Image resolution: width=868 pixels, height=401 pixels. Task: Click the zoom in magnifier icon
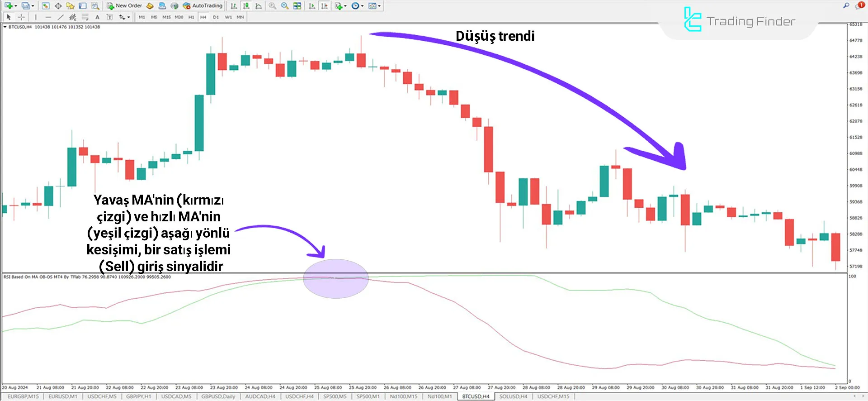point(272,6)
